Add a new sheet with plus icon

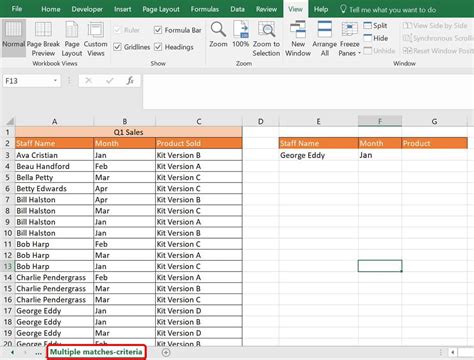point(166,352)
